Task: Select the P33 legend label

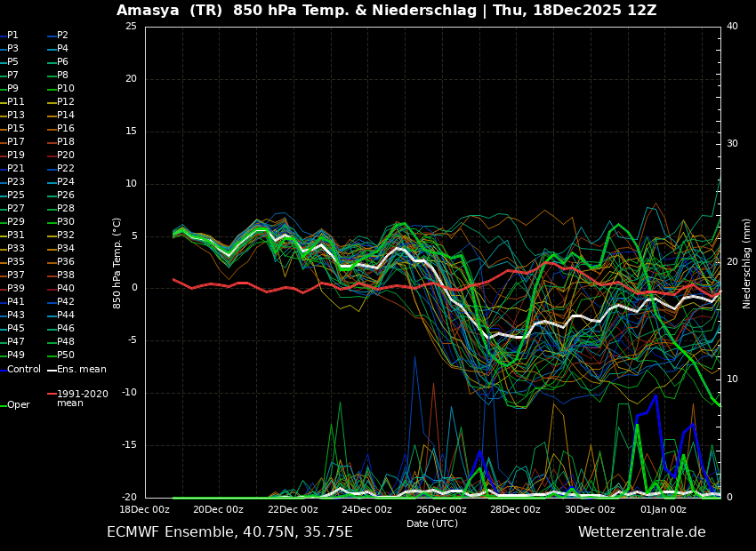Action: tap(15, 248)
